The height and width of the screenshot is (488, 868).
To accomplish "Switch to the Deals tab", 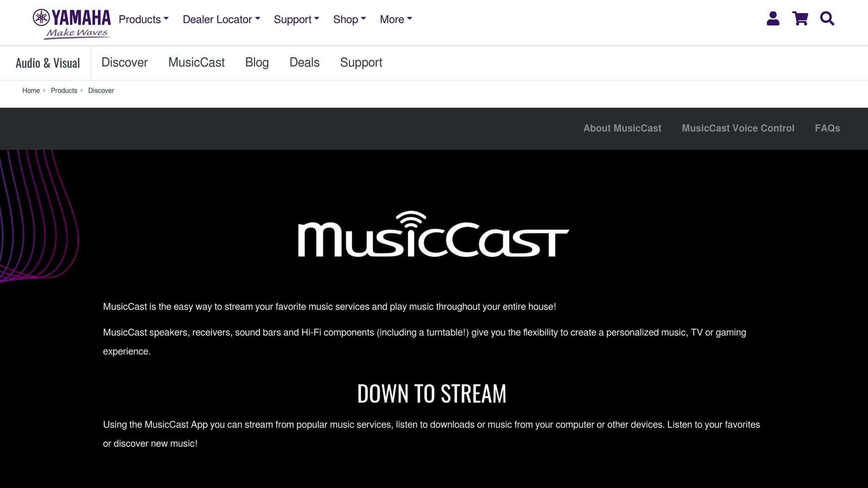I will coord(304,62).
